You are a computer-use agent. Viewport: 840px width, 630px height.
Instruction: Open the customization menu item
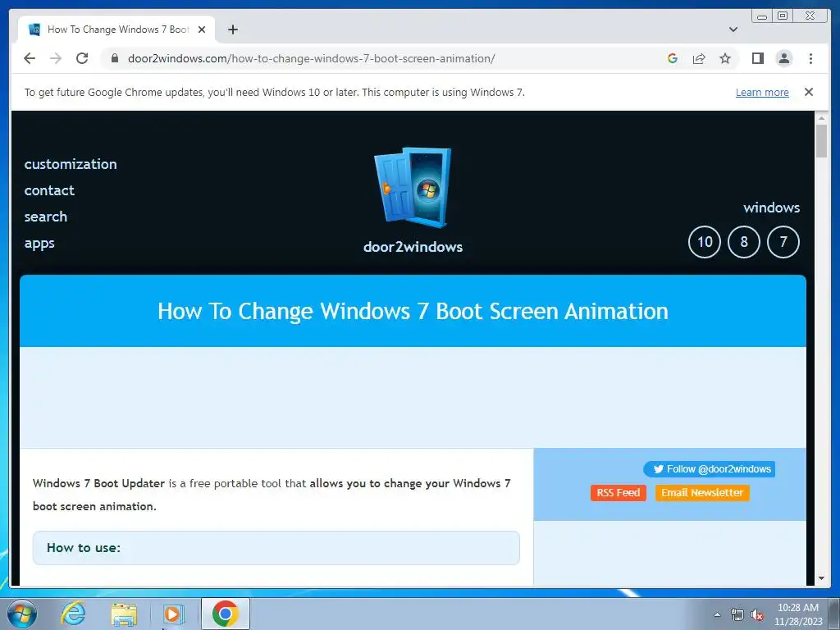click(71, 164)
